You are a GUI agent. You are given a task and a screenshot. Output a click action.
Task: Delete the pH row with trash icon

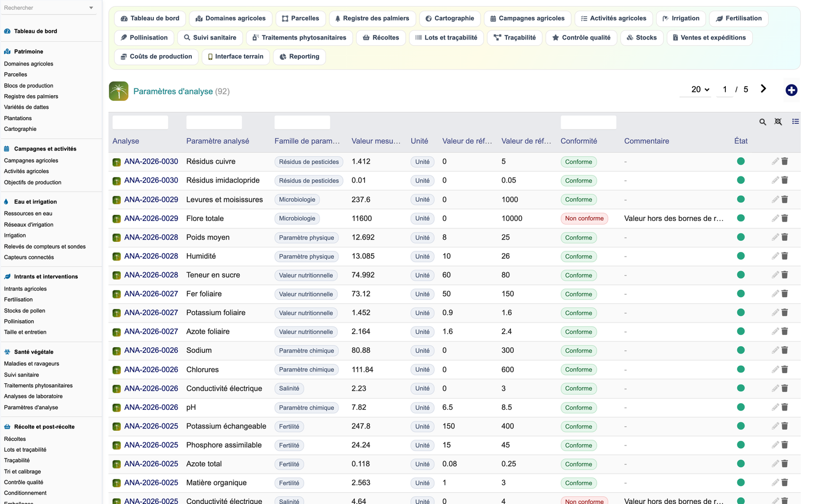point(785,407)
